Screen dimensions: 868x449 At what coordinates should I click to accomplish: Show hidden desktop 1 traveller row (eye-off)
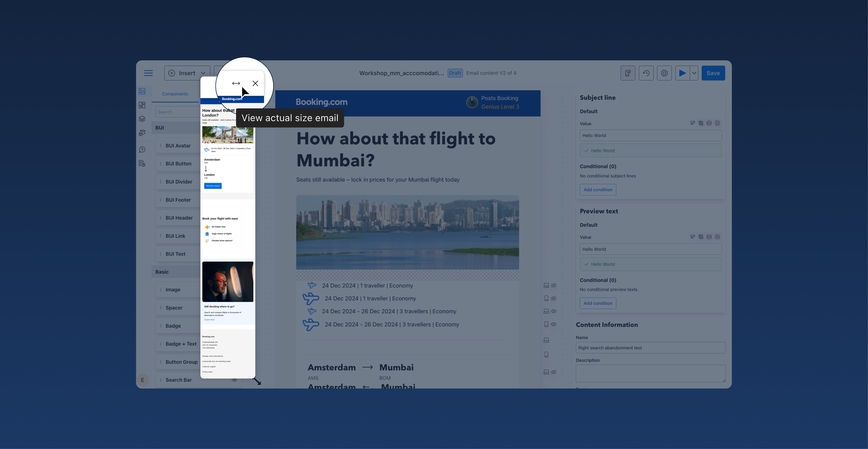[x=554, y=285]
